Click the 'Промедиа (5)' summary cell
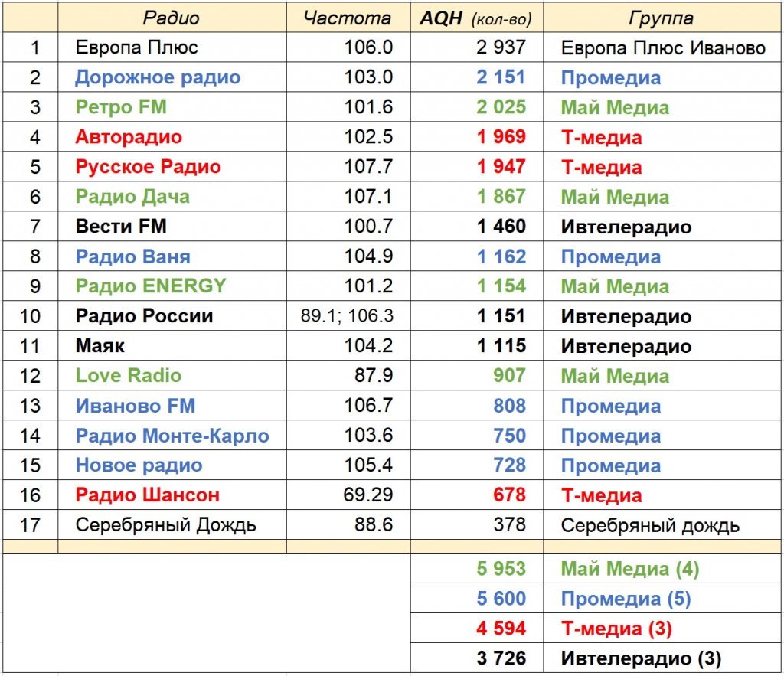Screen dimensions: 784x676 point(663,599)
